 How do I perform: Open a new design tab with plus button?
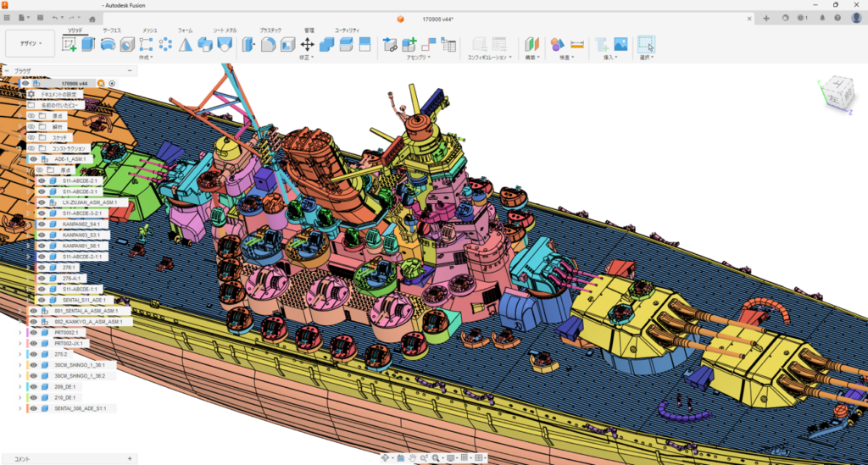pos(766,18)
